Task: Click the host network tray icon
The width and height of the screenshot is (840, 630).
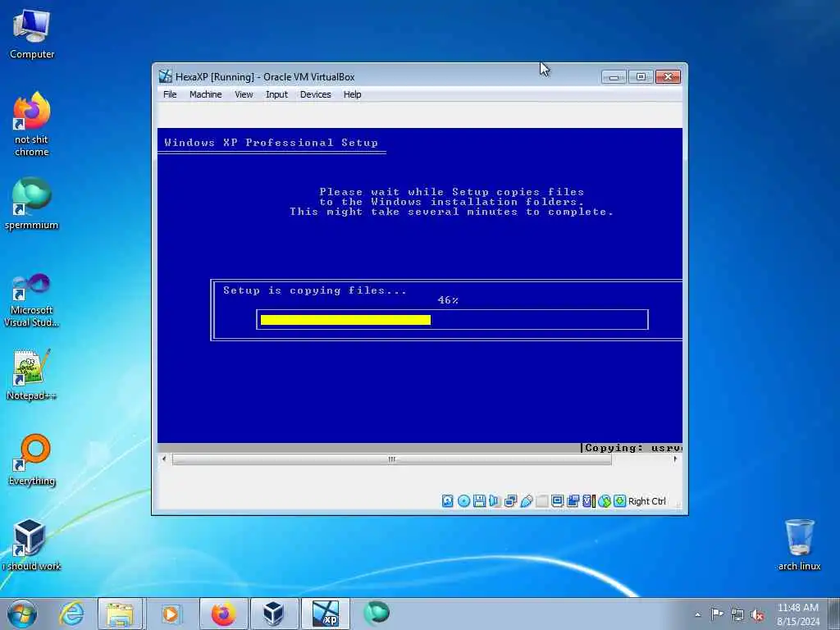Action: tap(737, 614)
